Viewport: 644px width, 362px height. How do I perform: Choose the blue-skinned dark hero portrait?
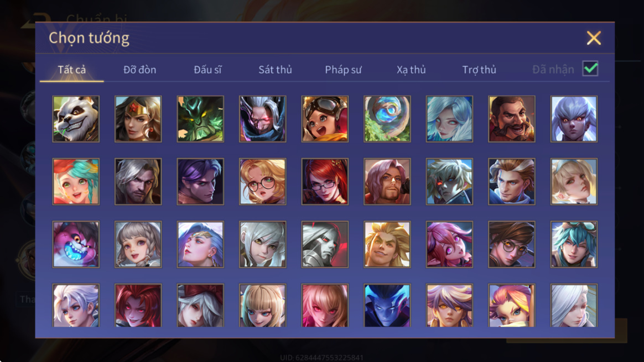coord(387,306)
